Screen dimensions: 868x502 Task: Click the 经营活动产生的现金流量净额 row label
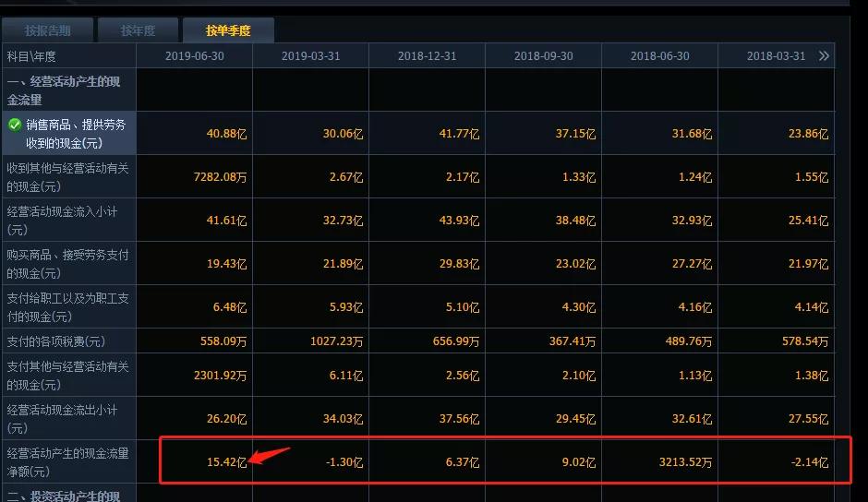click(x=68, y=462)
